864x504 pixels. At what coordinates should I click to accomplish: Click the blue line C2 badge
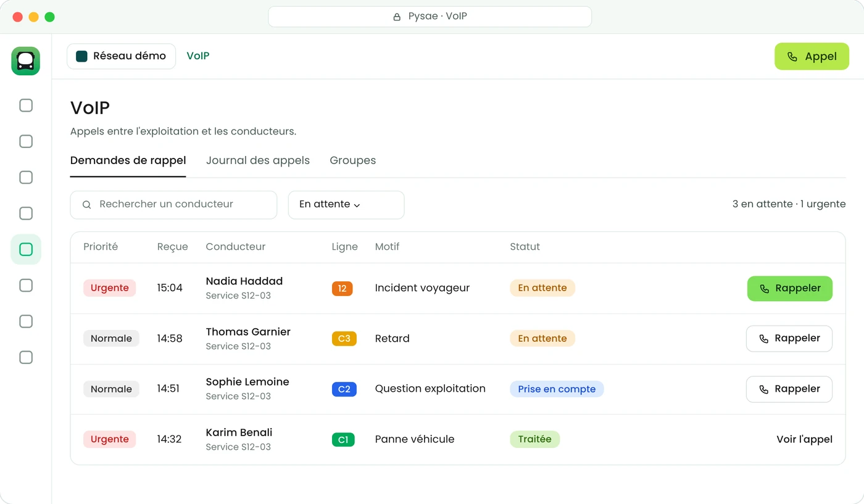coord(344,389)
